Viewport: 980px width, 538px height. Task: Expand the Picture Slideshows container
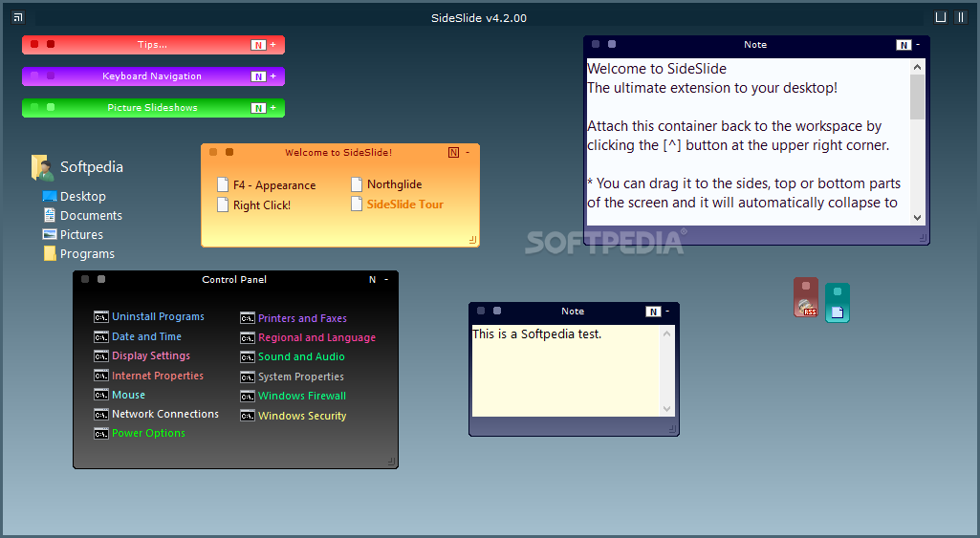pyautogui.click(x=272, y=108)
